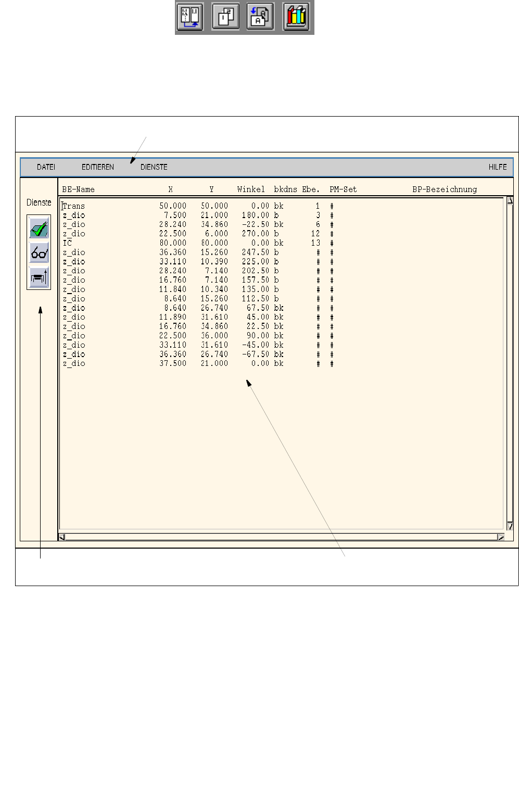Click the horizontal scrollbar track
The image size is (519, 812).
click(x=281, y=537)
